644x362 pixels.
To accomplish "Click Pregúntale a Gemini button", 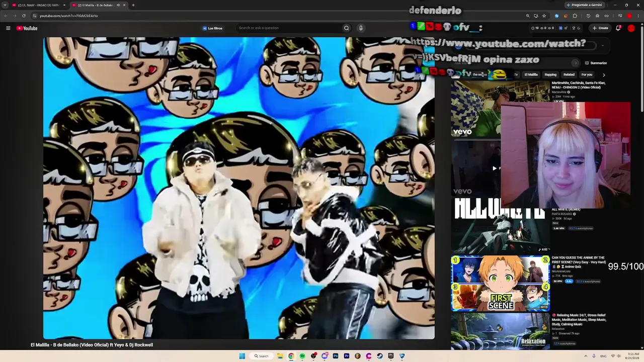I will (584, 5).
